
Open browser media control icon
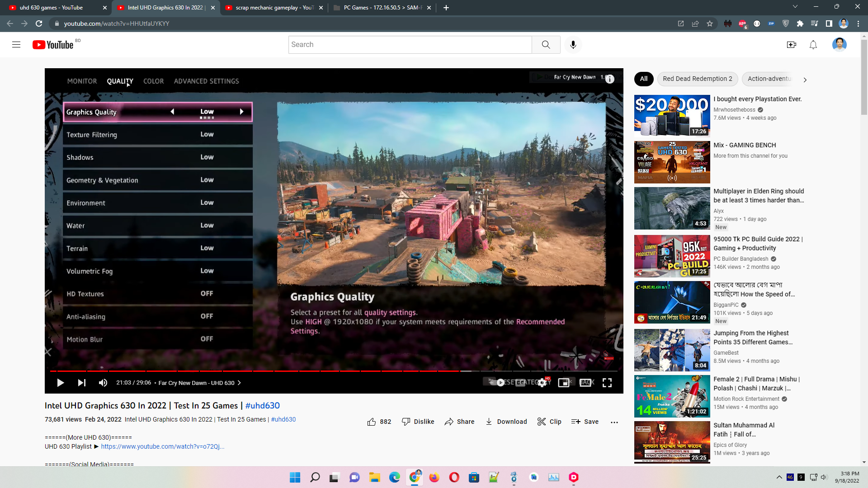coord(814,23)
